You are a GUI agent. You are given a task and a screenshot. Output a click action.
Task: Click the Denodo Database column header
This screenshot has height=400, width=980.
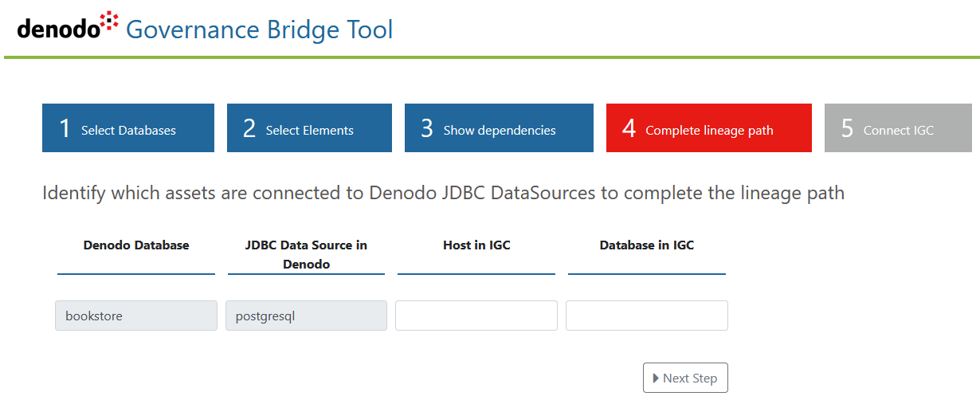click(136, 245)
